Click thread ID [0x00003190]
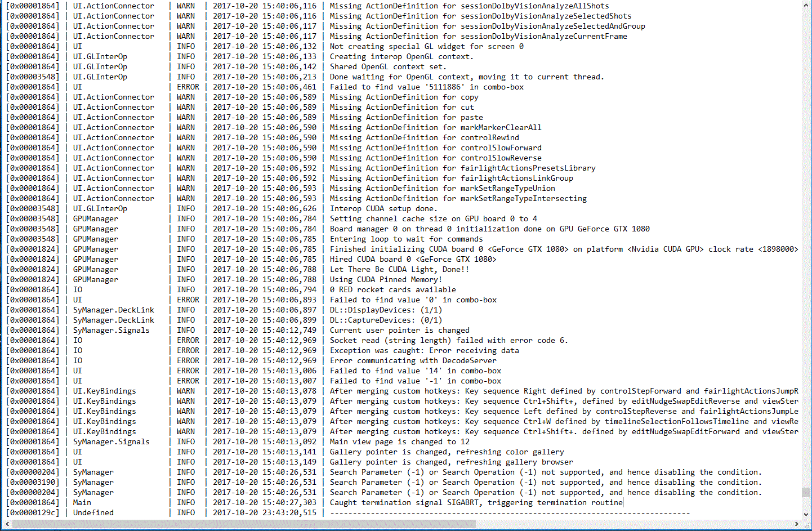The width and height of the screenshot is (812, 531). (x=32, y=482)
